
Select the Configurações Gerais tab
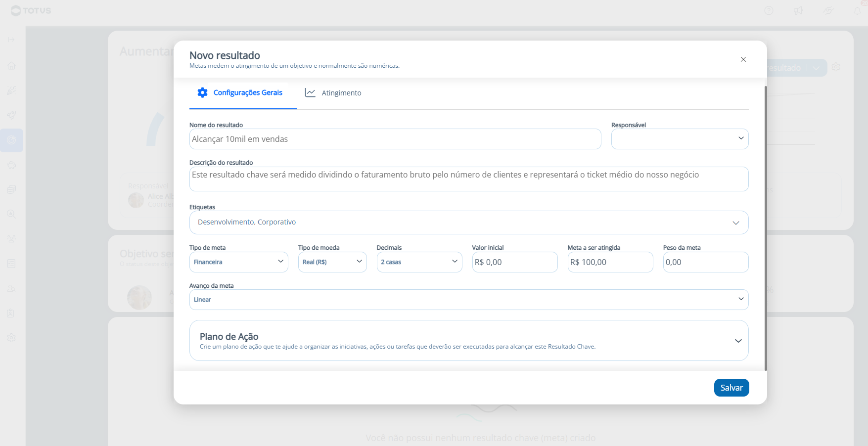coord(240,93)
